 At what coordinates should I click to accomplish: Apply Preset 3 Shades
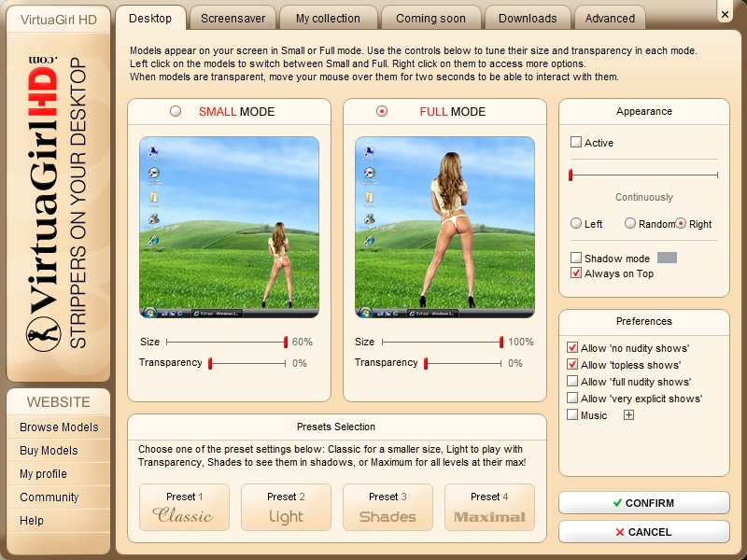pos(388,508)
